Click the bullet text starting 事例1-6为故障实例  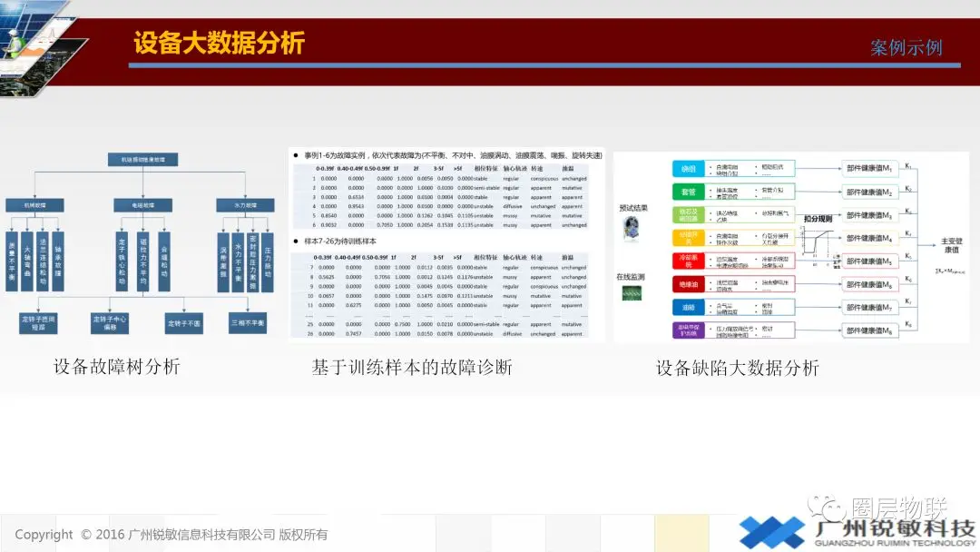pyautogui.click(x=453, y=155)
